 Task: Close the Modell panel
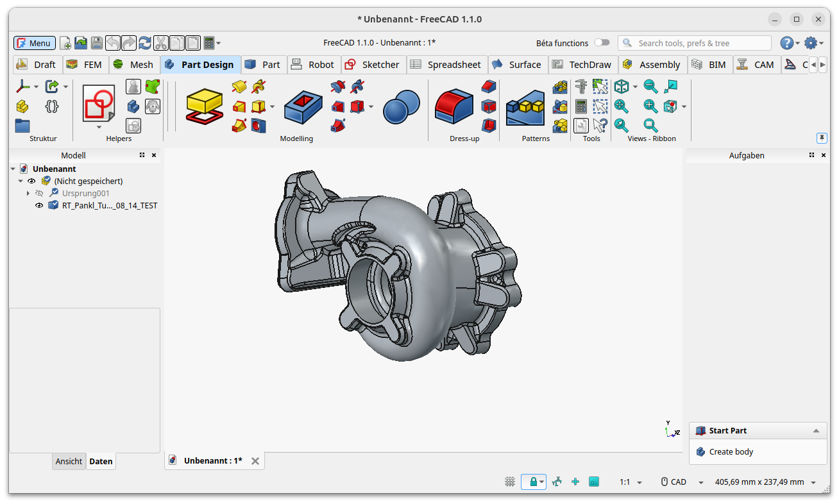point(154,155)
